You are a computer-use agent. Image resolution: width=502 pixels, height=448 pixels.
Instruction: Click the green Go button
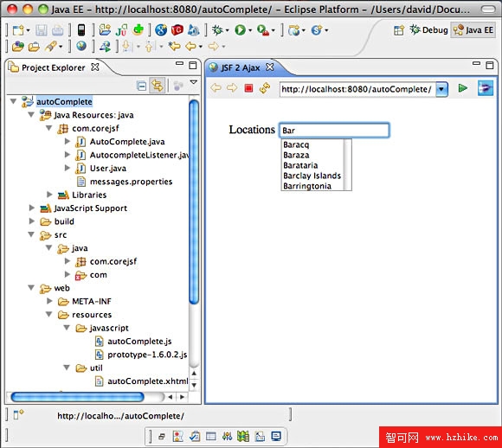click(x=463, y=88)
